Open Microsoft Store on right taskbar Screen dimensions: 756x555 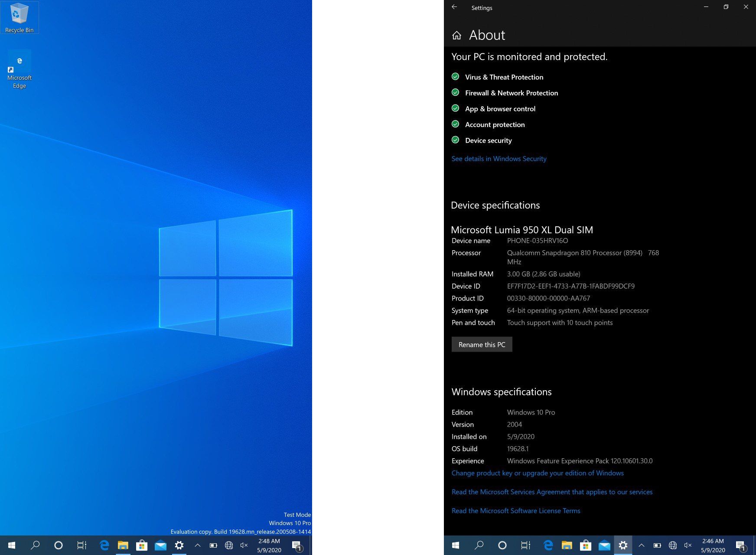click(x=586, y=545)
